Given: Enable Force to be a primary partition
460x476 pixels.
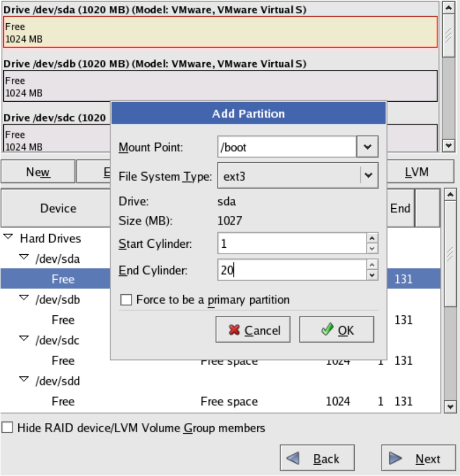Looking at the screenshot, I should [x=126, y=300].
